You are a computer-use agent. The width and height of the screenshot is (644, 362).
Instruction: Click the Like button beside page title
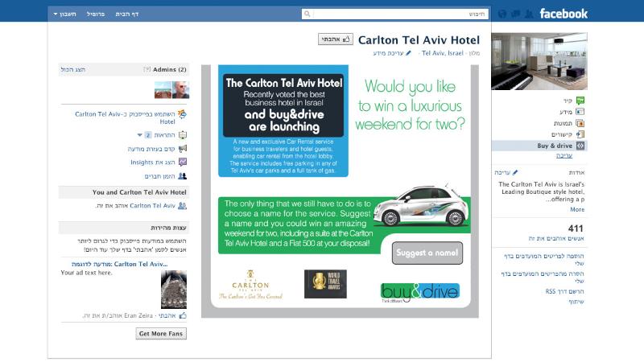pos(336,39)
